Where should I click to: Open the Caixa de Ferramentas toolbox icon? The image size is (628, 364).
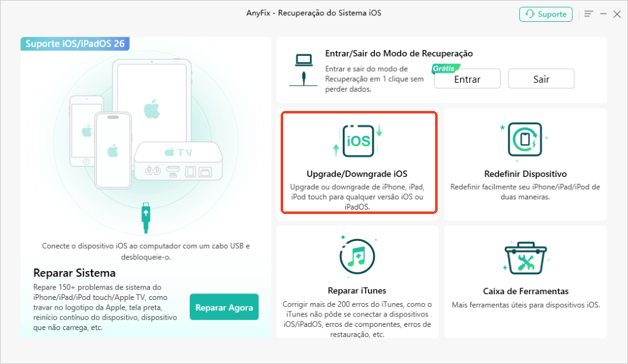[525, 258]
